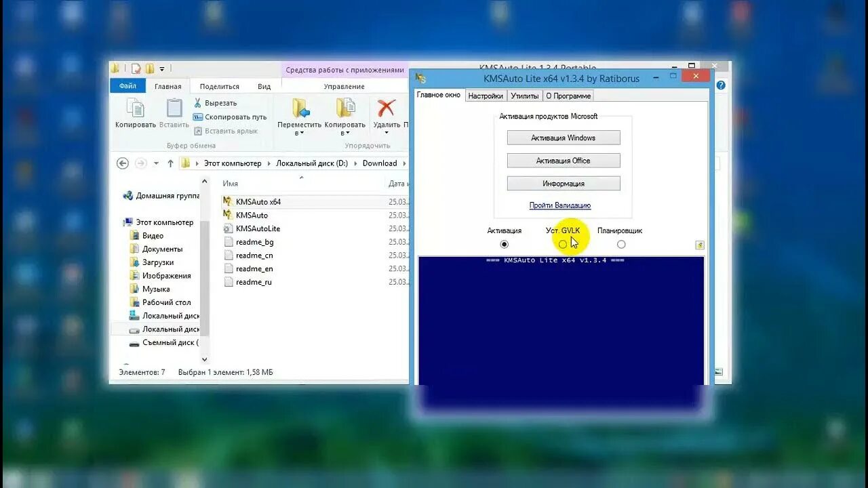Screen dimensions: 868x488
Task: Click the Активация Windows button
Action: click(564, 138)
